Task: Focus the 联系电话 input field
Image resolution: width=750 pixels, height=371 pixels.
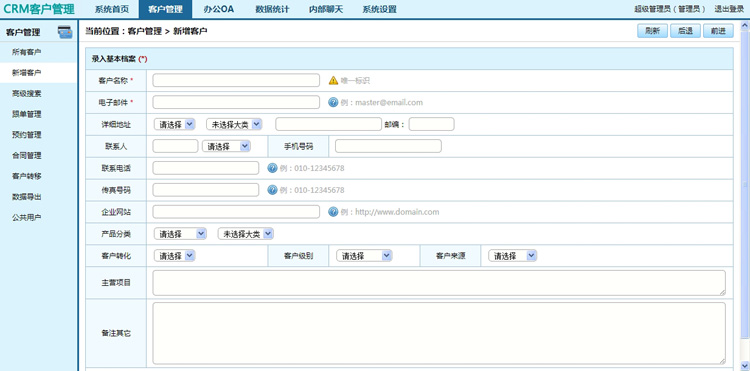Action: coord(206,168)
